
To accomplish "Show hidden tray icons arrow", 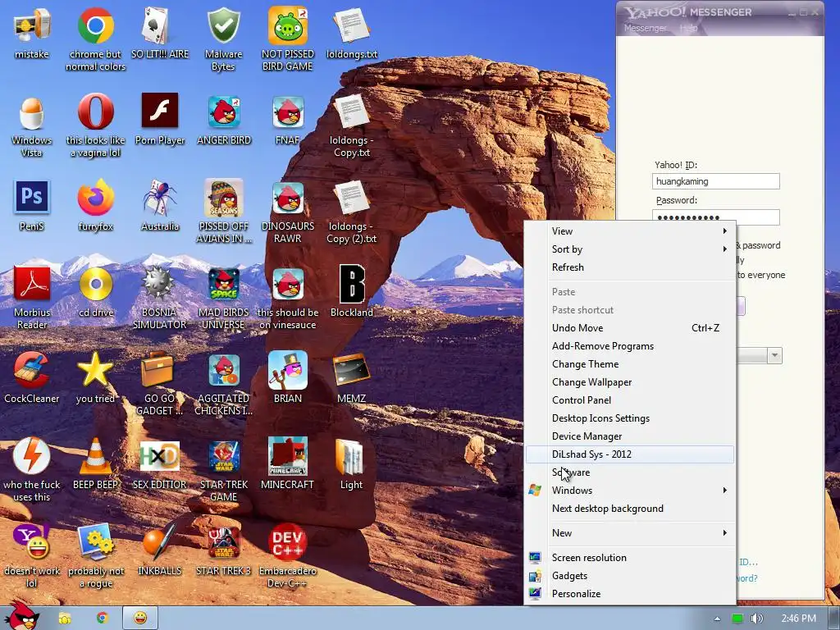I will (717, 619).
